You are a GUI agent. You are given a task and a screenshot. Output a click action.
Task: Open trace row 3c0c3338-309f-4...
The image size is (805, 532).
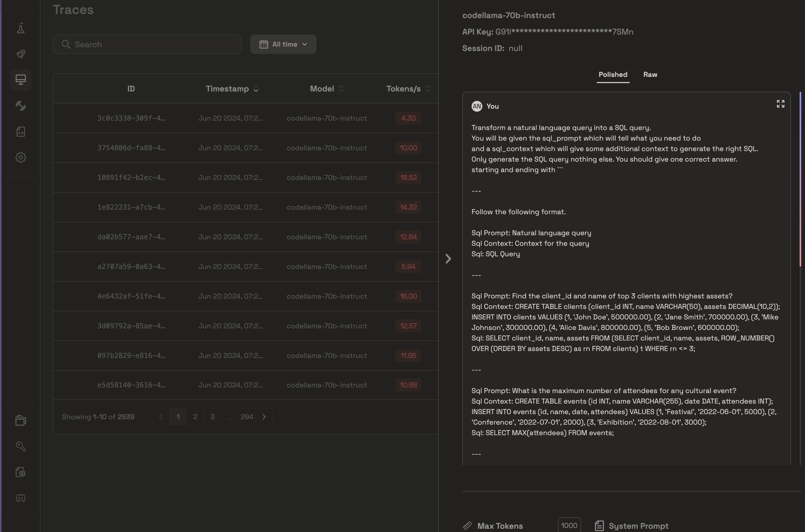[131, 118]
